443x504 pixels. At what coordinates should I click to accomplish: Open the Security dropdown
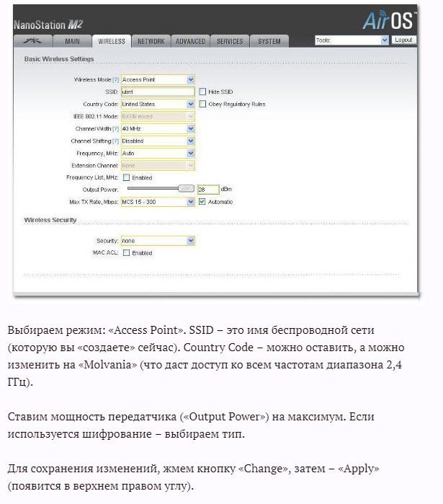158,241
